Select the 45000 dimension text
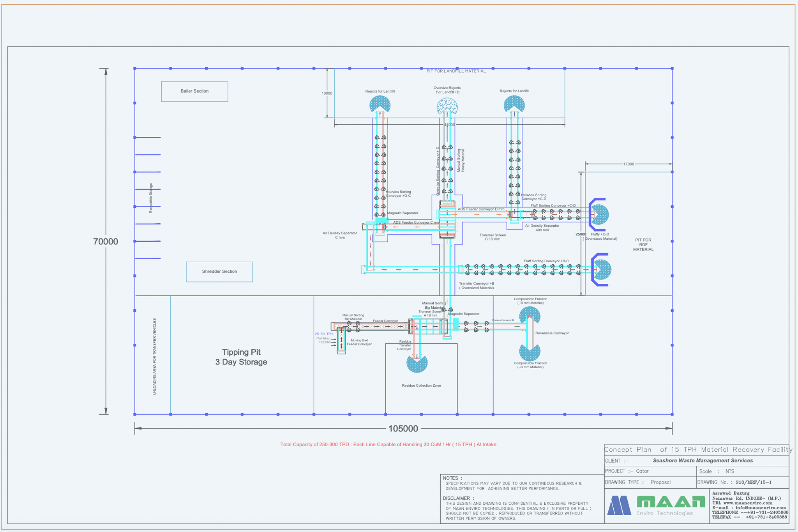This screenshot has height=532, width=798. coord(449,125)
